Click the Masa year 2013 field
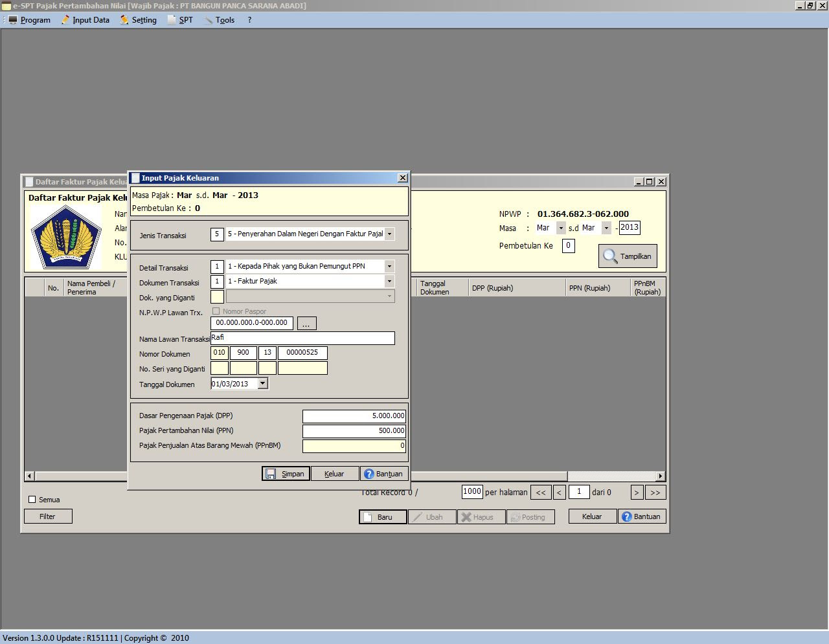This screenshot has height=644, width=829. (630, 227)
